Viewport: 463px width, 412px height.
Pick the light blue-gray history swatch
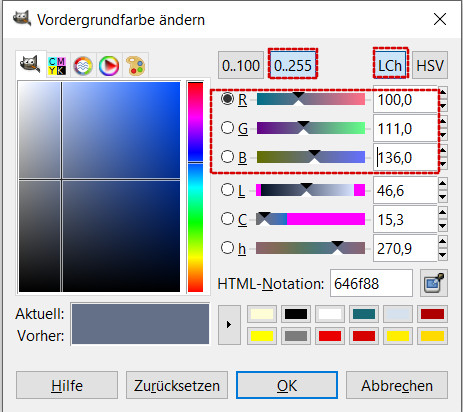pyautogui.click(x=398, y=314)
